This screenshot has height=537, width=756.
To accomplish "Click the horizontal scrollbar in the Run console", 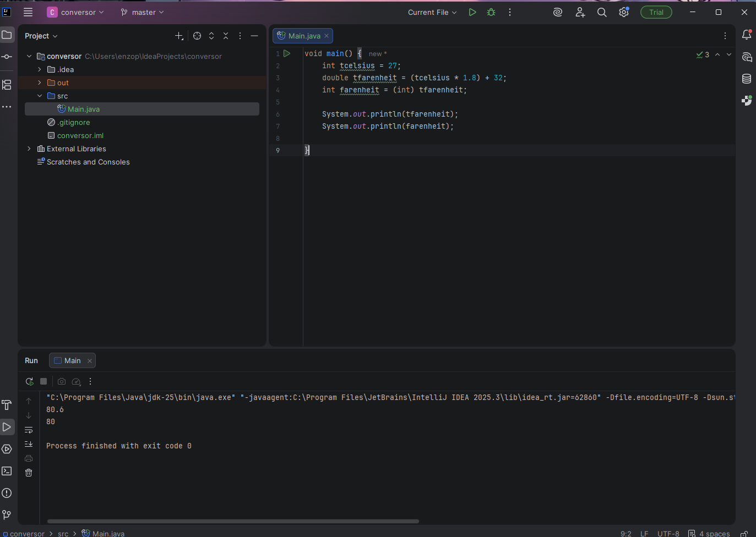I will pos(233,521).
